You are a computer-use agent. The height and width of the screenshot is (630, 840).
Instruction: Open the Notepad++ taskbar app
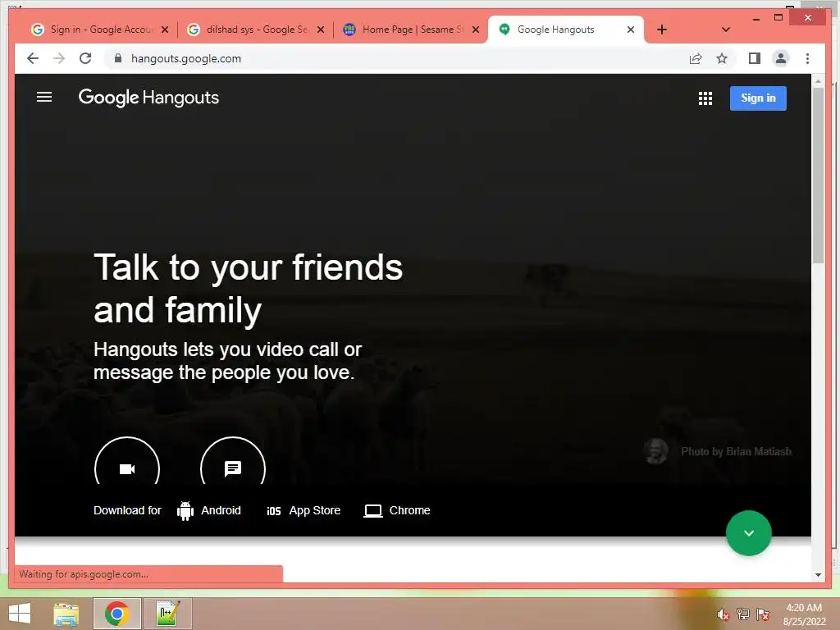(167, 614)
